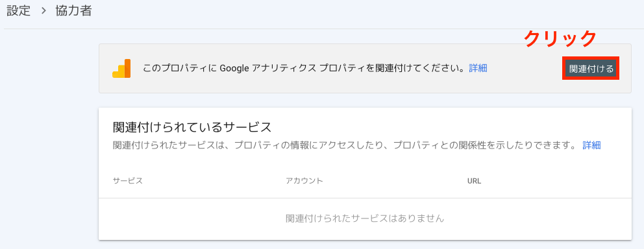The height and width of the screenshot is (249, 644).
Task: Click the 関連付ける button
Action: [591, 69]
